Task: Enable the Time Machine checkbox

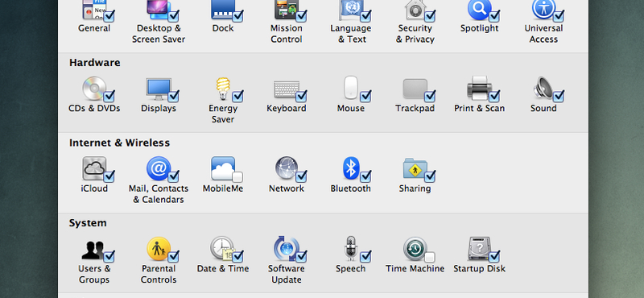Action: pos(430,257)
